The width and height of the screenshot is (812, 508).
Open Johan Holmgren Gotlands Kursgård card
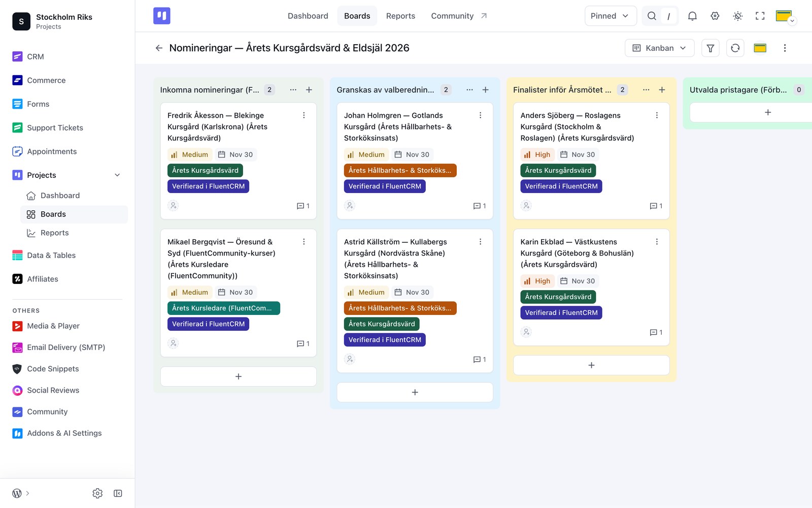tap(398, 126)
